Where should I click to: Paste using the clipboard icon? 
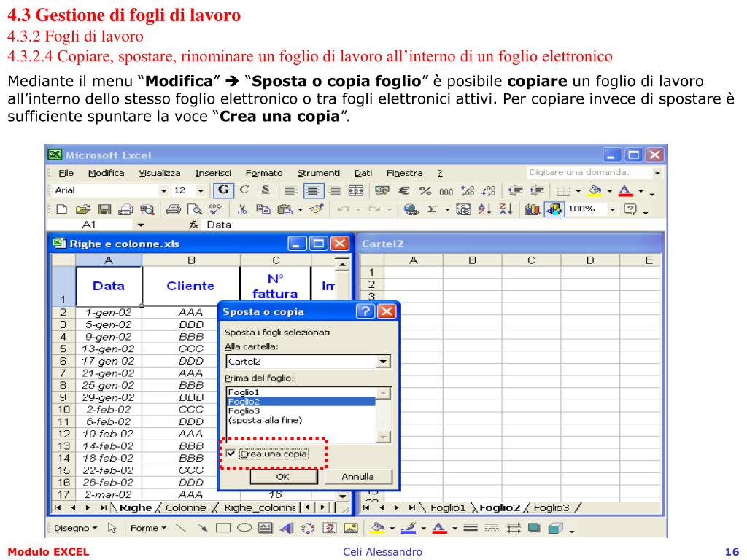click(x=285, y=209)
